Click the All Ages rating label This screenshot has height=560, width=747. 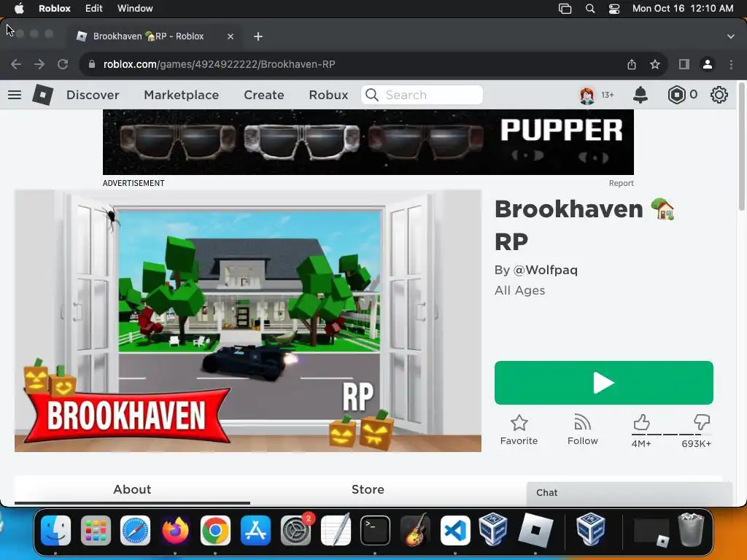[x=519, y=290]
